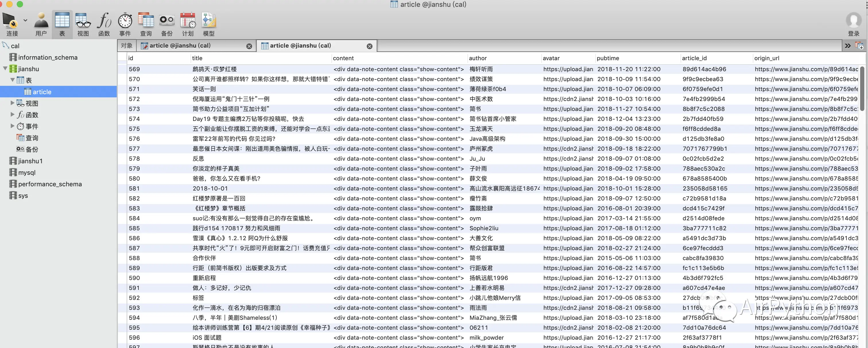Close the active article @jianshu tab
Screen dimensions: 868x348
click(x=369, y=46)
